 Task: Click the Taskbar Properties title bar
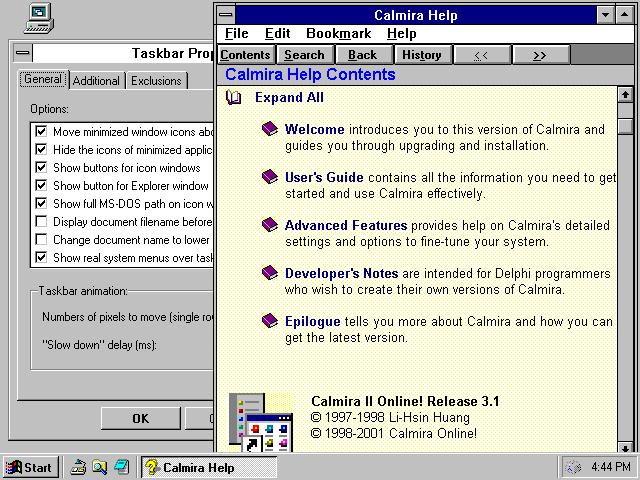point(123,53)
